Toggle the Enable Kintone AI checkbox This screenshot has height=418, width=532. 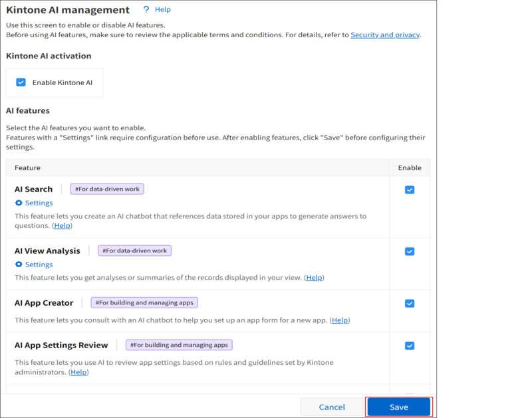pyautogui.click(x=21, y=82)
